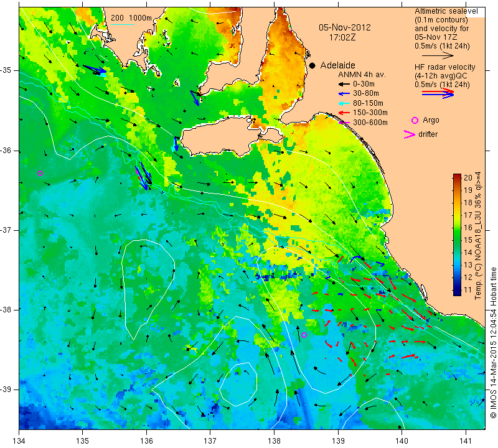Image resolution: width=498 pixels, height=448 pixels.
Task: Click the '18' color bar tick label
Action: pyautogui.click(x=468, y=203)
